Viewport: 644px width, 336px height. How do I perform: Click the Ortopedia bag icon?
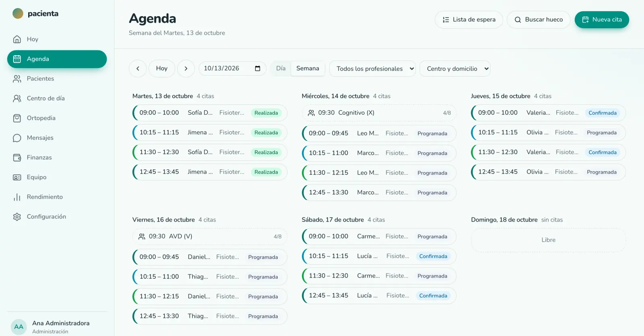coord(17,118)
